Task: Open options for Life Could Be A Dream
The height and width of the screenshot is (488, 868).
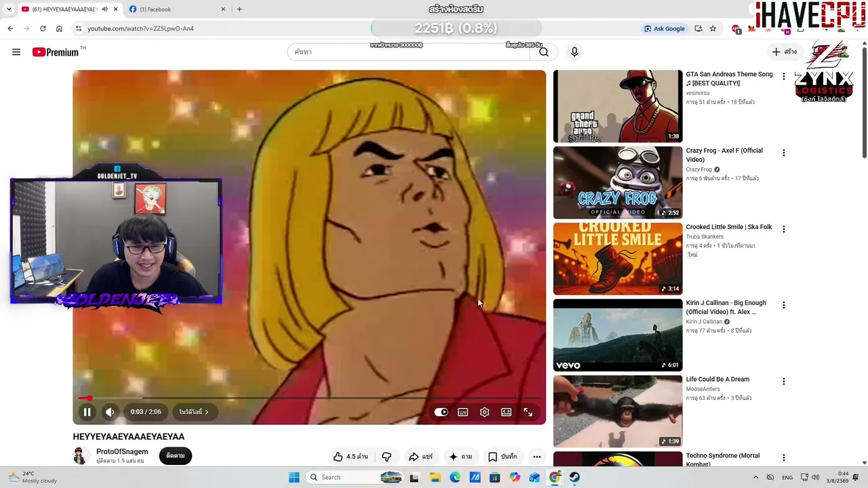Action: coord(784,382)
